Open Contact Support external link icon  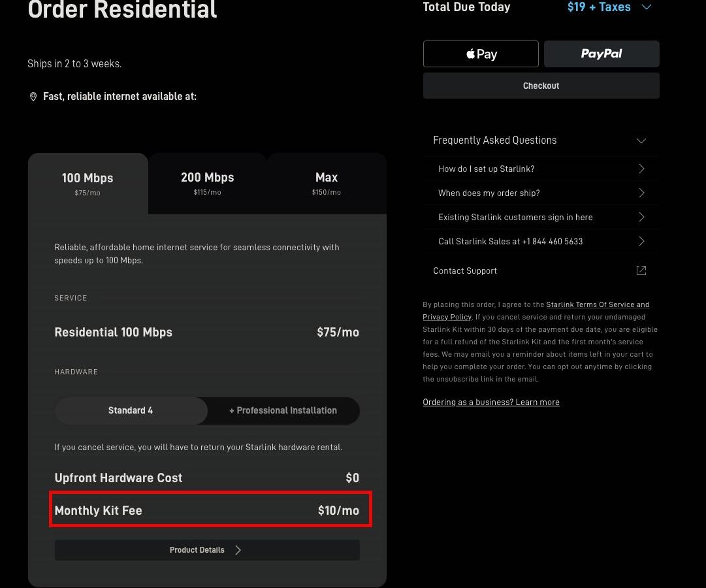tap(641, 270)
